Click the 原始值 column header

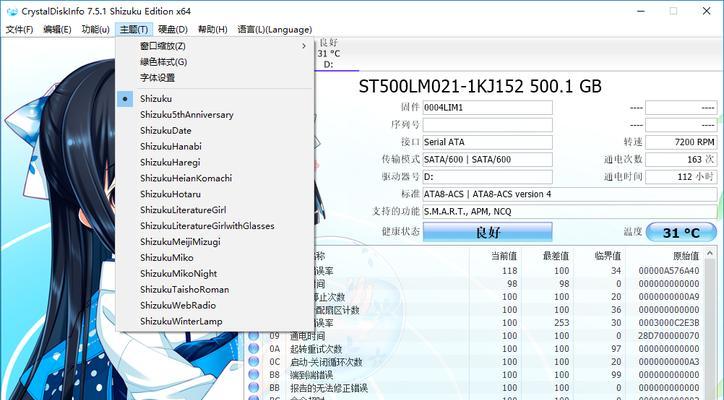pyautogui.click(x=686, y=255)
